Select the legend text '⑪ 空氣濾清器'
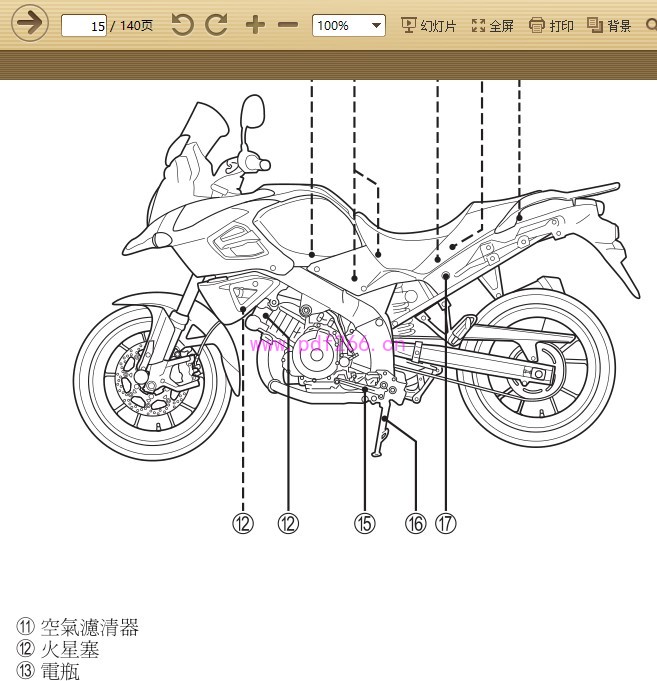The image size is (657, 681). click(78, 627)
